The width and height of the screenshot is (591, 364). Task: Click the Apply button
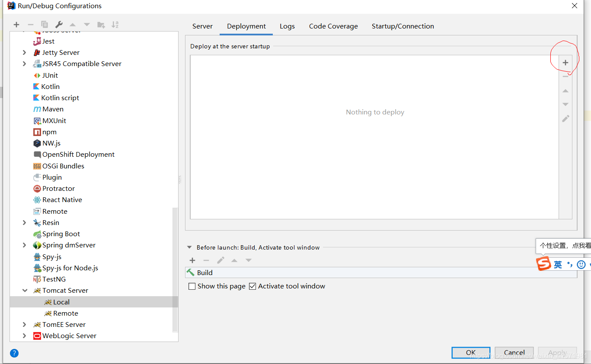[557, 352]
